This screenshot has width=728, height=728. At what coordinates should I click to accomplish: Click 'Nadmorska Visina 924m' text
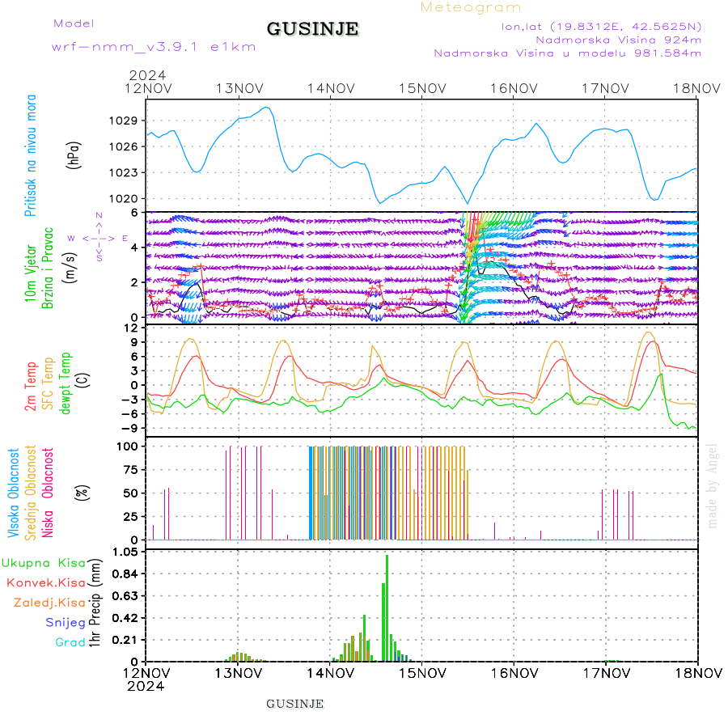pos(619,40)
